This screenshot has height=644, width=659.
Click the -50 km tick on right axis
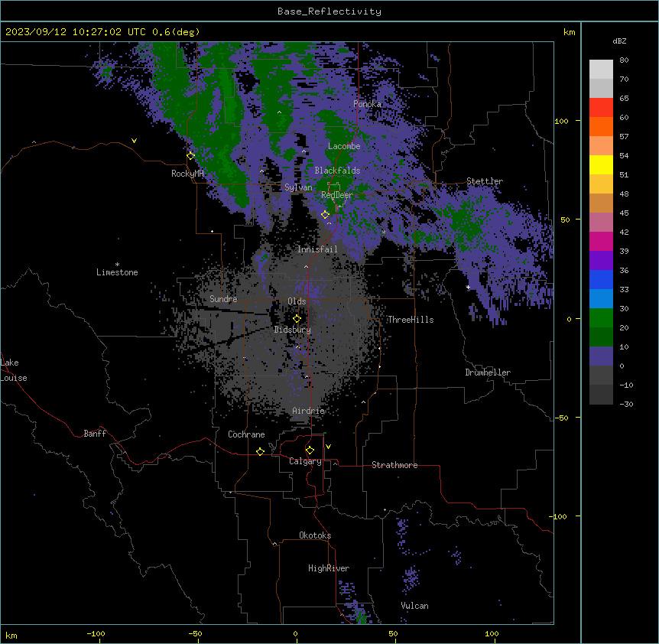tap(561, 418)
